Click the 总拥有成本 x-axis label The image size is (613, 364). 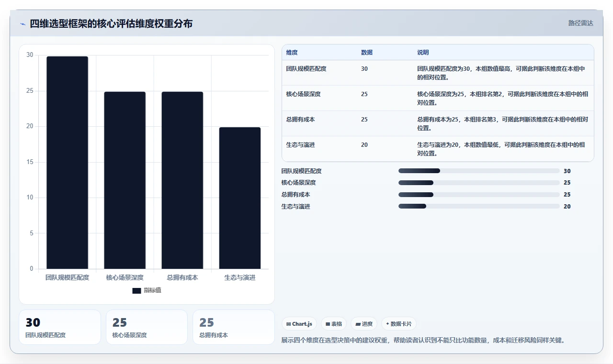[x=182, y=277]
